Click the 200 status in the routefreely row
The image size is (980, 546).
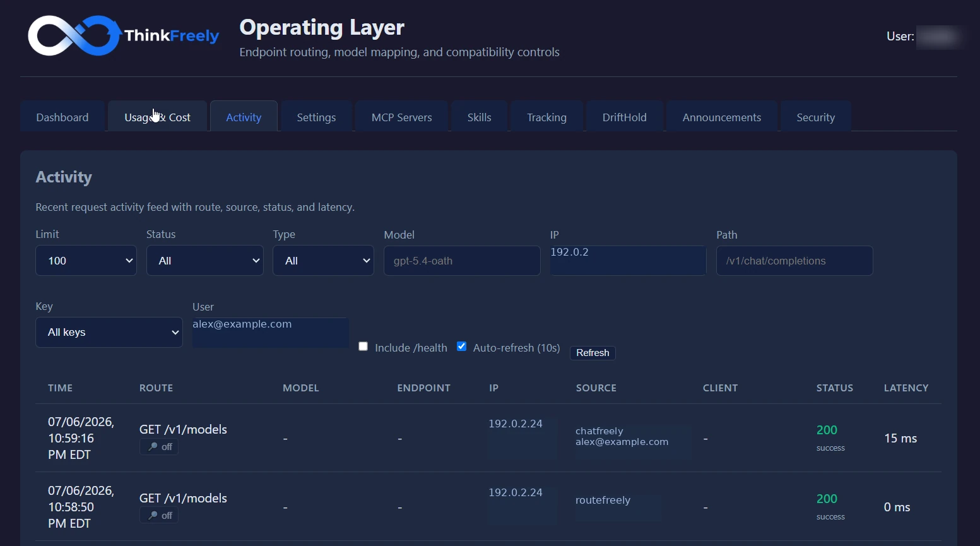click(827, 499)
